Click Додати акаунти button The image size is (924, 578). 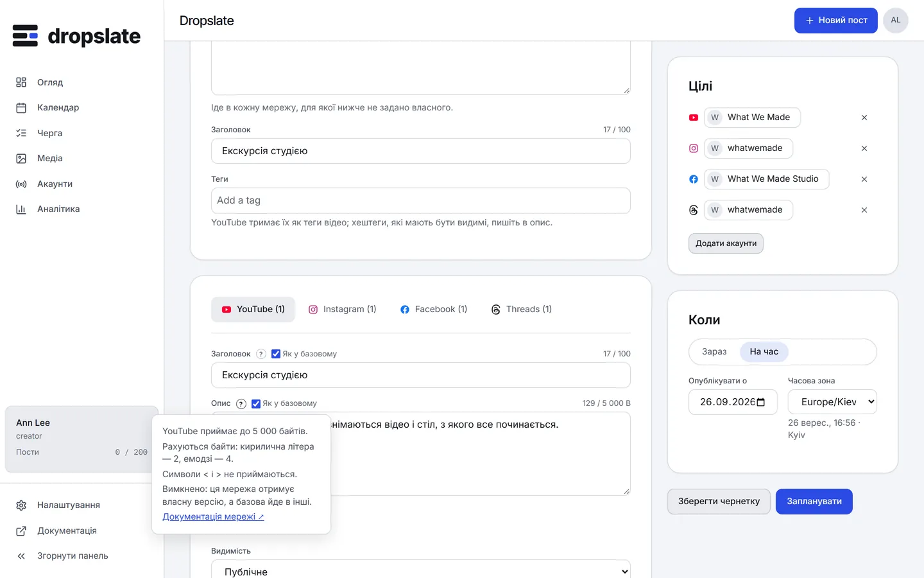(x=726, y=243)
